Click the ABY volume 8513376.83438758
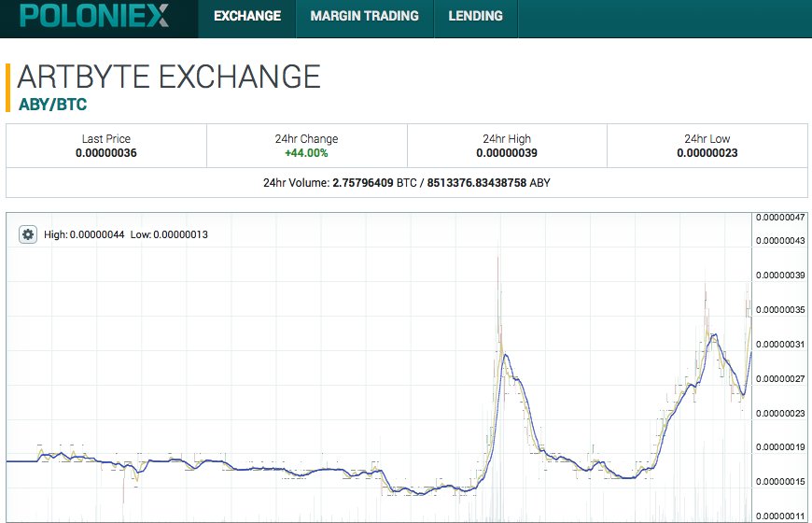 coord(476,182)
